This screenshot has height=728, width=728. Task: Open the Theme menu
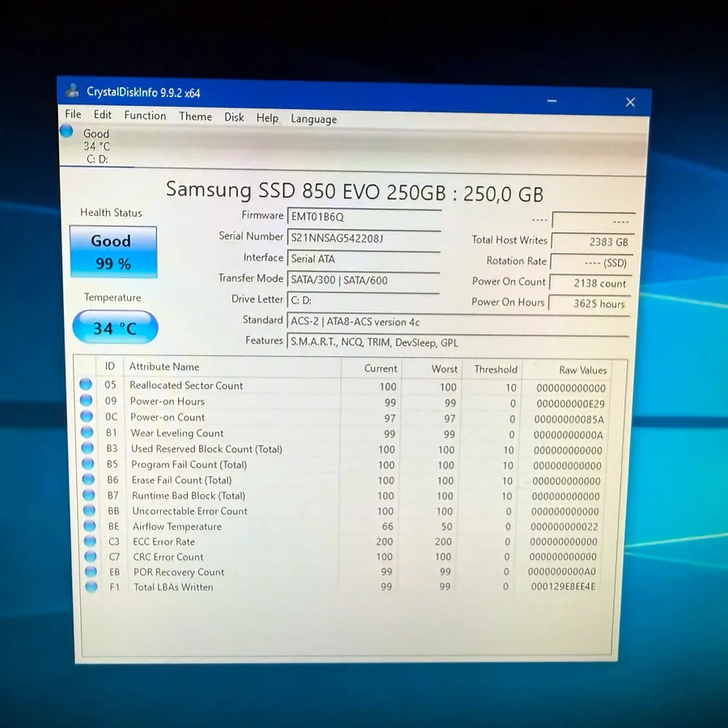[x=196, y=116]
